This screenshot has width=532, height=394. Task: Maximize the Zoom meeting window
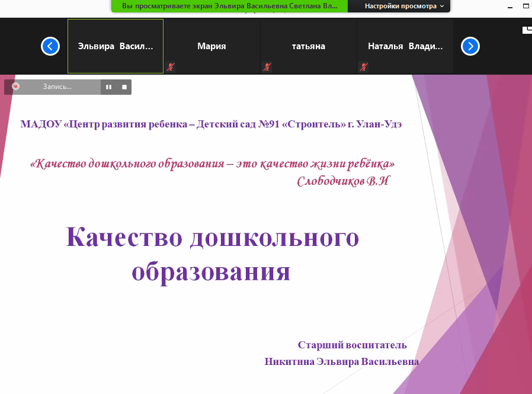(527, 6)
